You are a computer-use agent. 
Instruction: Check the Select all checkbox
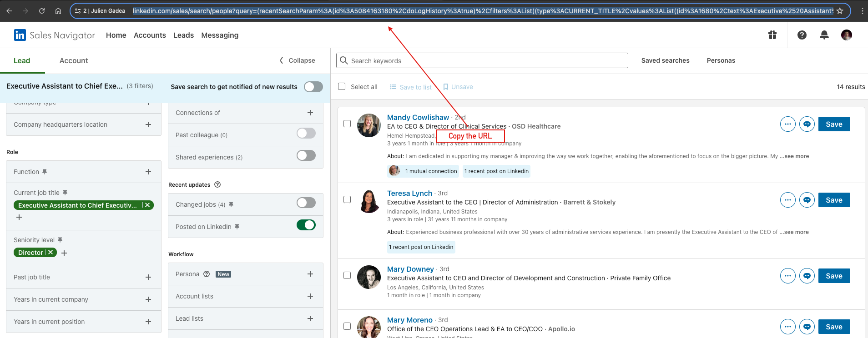[x=342, y=86]
